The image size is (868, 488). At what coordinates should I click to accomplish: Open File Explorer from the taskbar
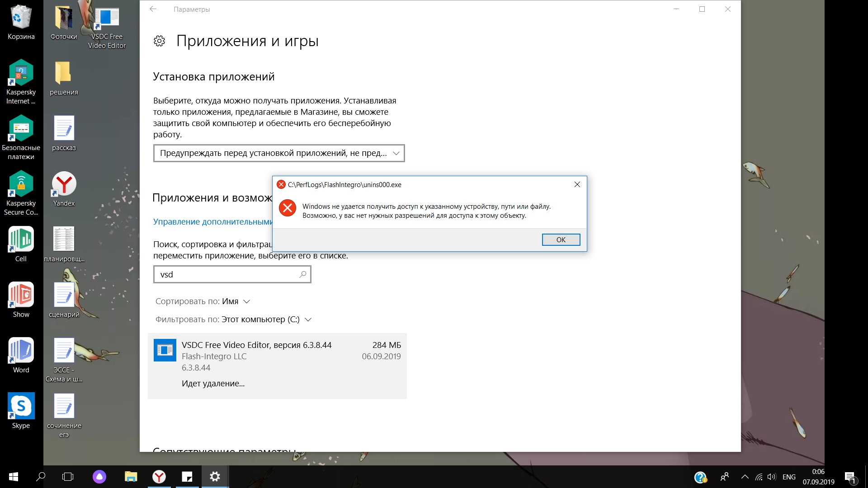click(131, 477)
